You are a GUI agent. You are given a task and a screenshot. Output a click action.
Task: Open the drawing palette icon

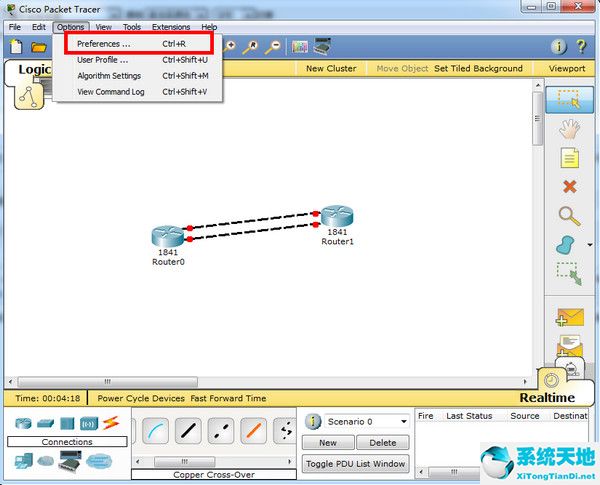click(x=300, y=47)
